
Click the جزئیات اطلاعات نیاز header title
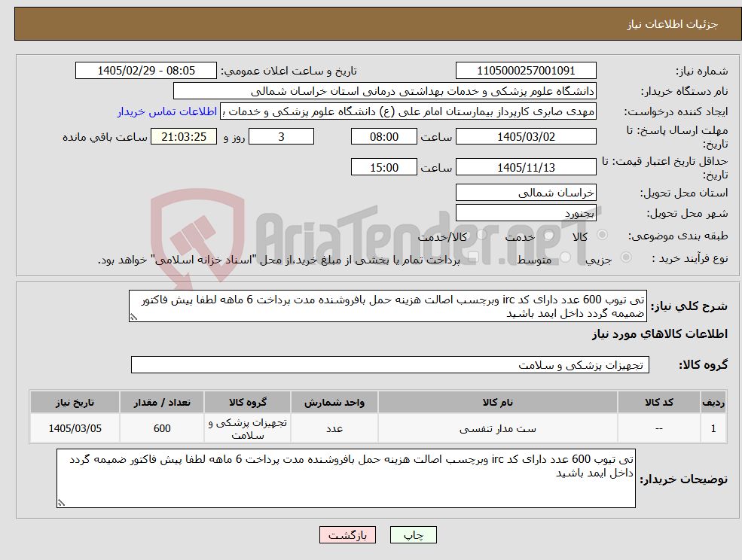(x=673, y=24)
